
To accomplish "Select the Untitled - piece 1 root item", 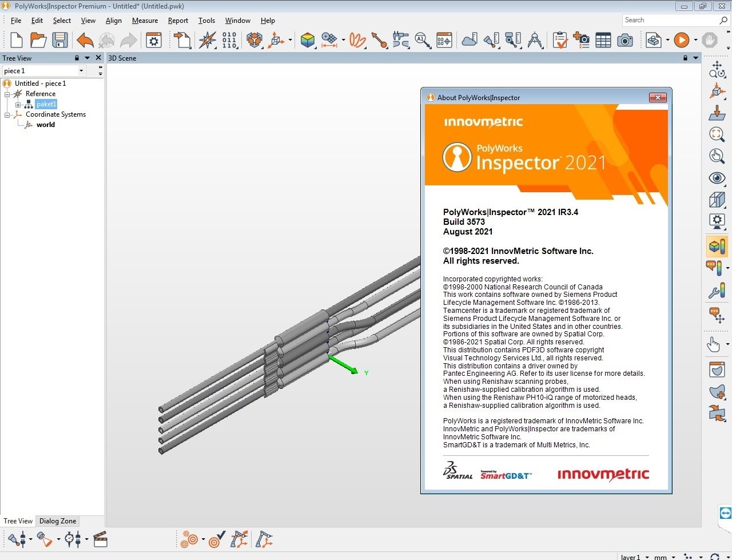I will click(x=40, y=84).
